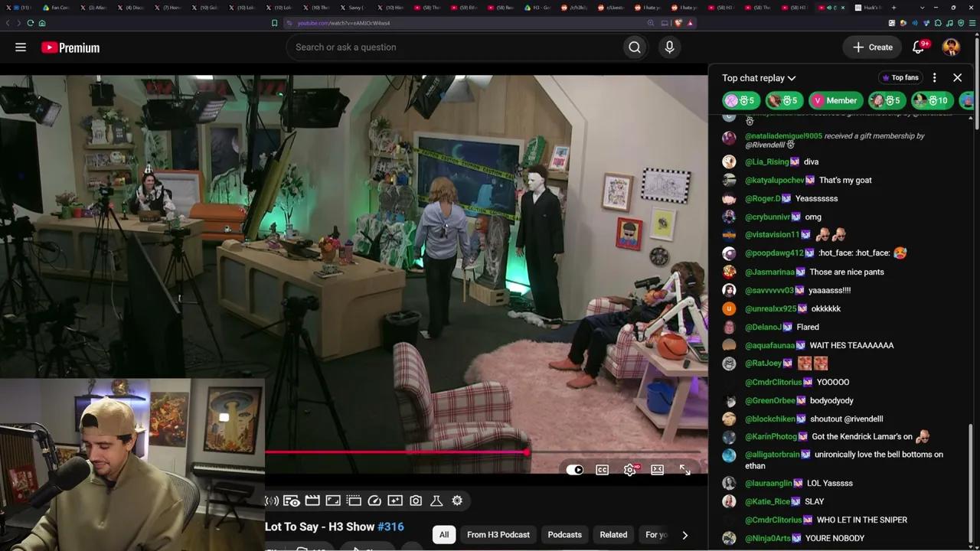Reload the page in browser toolbar
Image resolution: width=980 pixels, height=551 pixels.
point(30,23)
